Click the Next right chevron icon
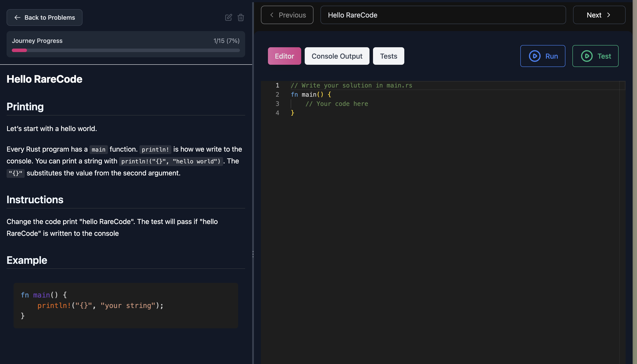Image resolution: width=637 pixels, height=364 pixels. 609,15
